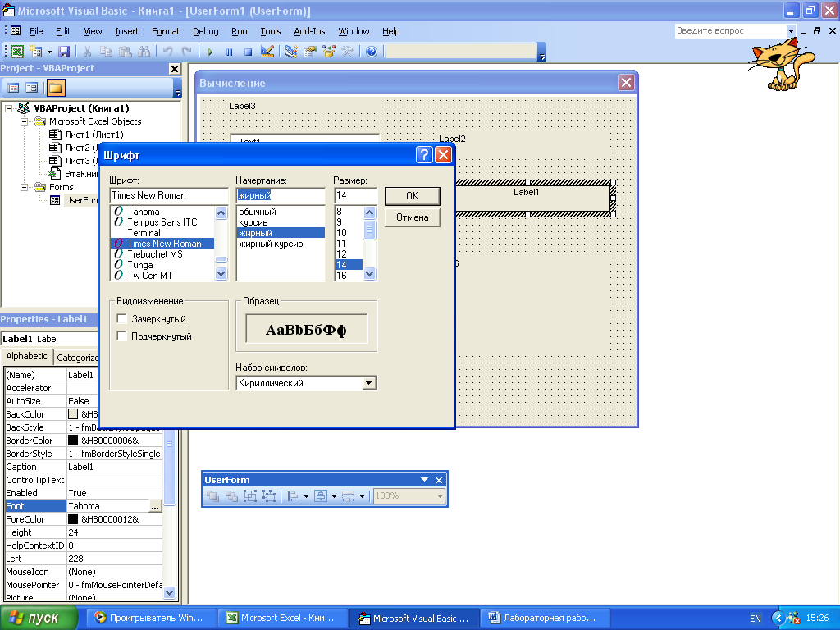840x630 pixels.
Task: Open Toolbox toolbar icon
Action: point(348,52)
